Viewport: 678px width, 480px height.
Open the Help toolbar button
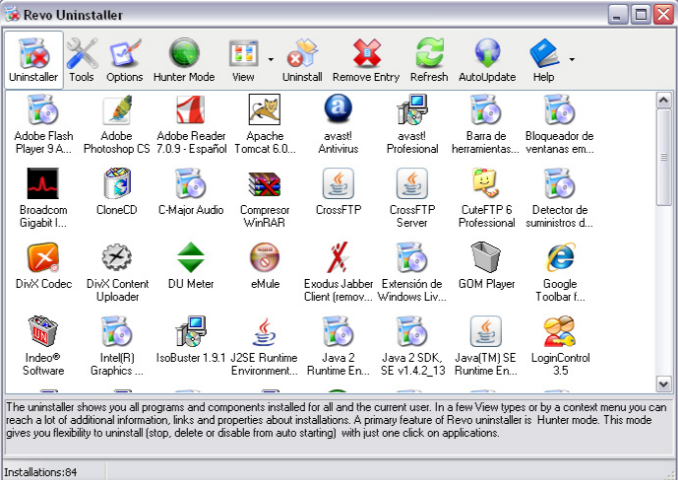point(544,60)
